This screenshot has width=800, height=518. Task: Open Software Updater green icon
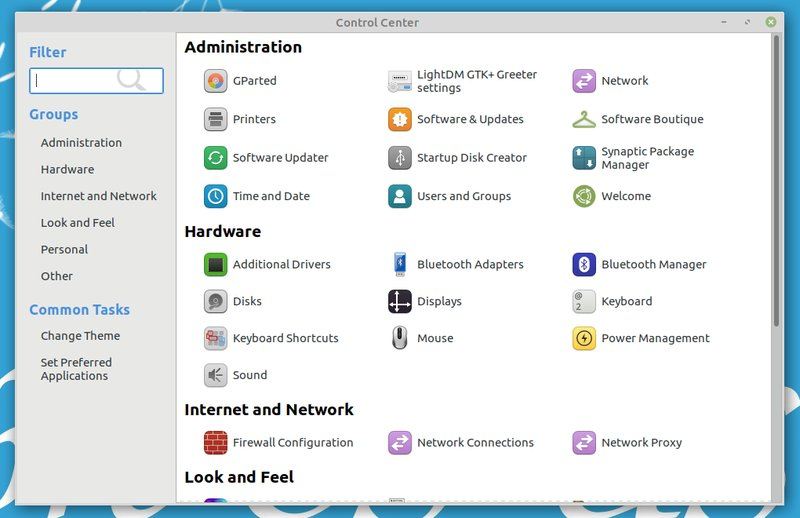[215, 158]
